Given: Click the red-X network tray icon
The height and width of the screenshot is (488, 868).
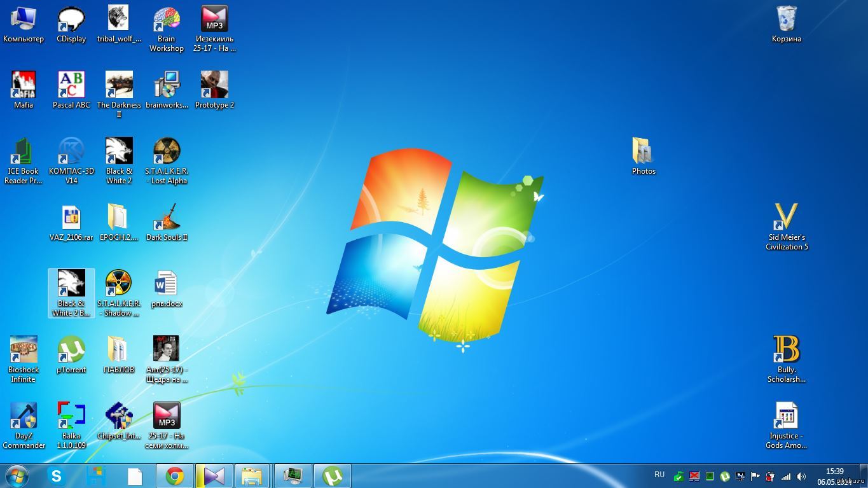Looking at the screenshot, I should pyautogui.click(x=694, y=476).
